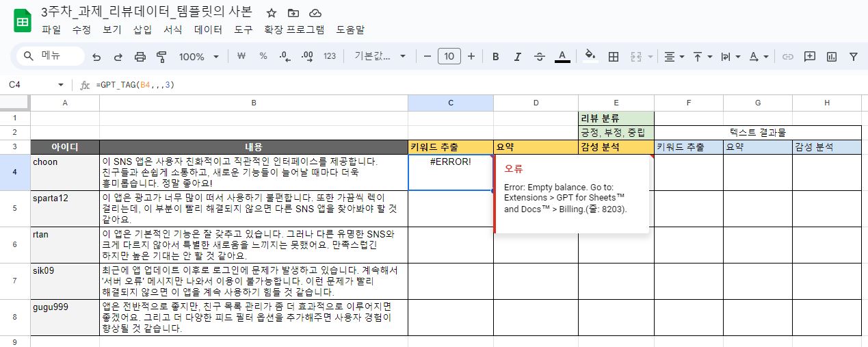Open the 서식 menu
This screenshot has width=868, height=347.
tap(173, 30)
